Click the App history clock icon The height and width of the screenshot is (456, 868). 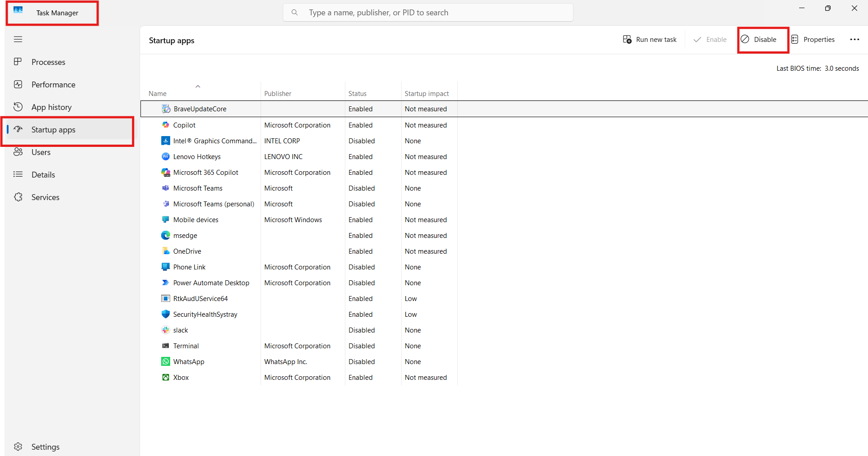tap(18, 107)
